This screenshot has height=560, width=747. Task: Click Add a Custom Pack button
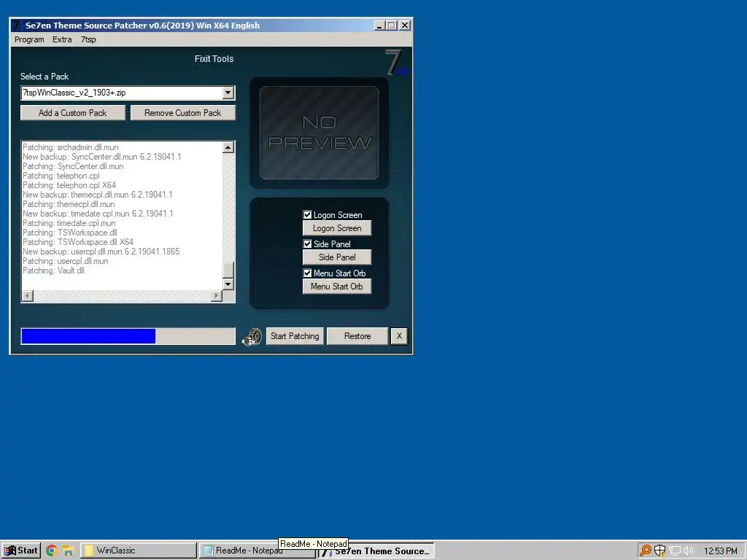click(x=73, y=113)
